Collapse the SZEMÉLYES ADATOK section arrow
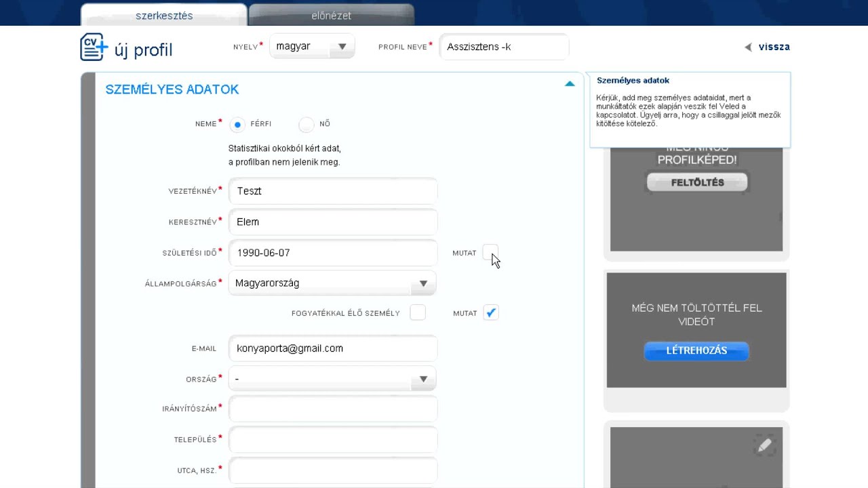The image size is (868, 488). [570, 84]
